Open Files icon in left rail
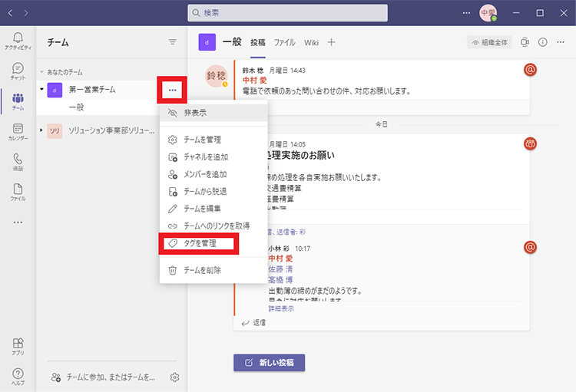 (x=18, y=192)
